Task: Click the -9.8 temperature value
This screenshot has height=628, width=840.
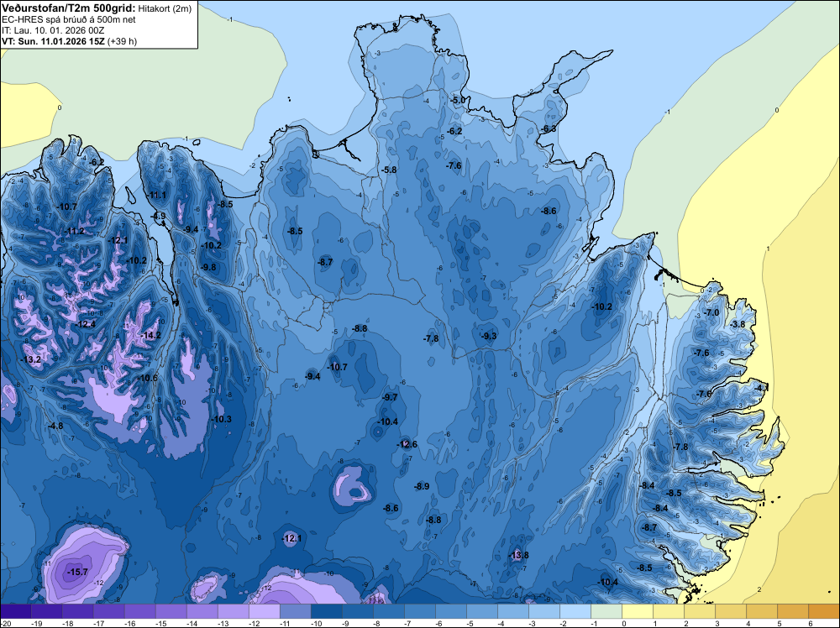Action: click(x=208, y=267)
